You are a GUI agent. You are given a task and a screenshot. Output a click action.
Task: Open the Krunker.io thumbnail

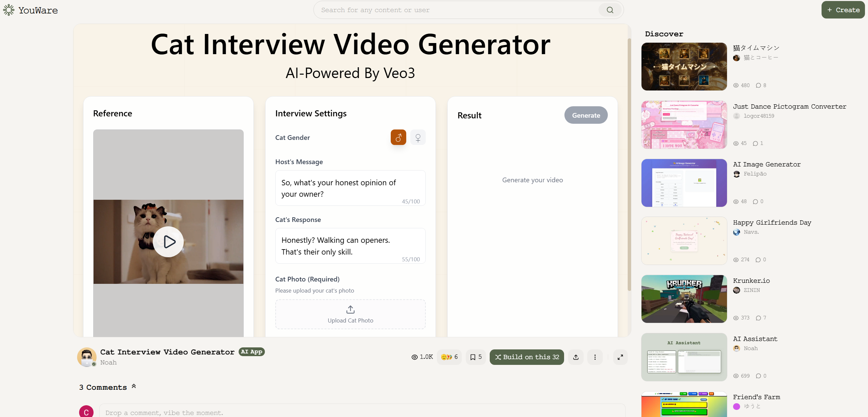[684, 299]
